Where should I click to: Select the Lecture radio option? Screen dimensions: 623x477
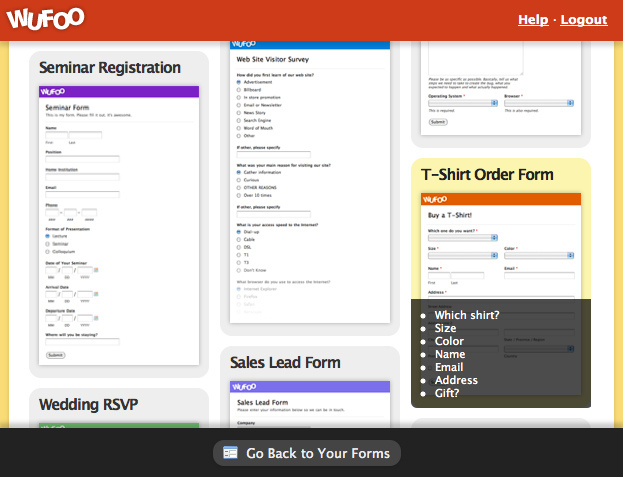[x=48, y=236]
